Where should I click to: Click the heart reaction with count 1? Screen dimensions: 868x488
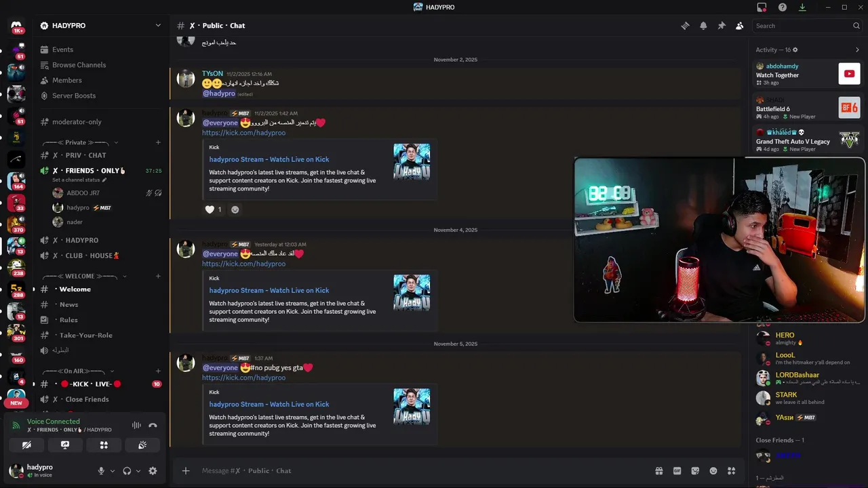(214, 209)
